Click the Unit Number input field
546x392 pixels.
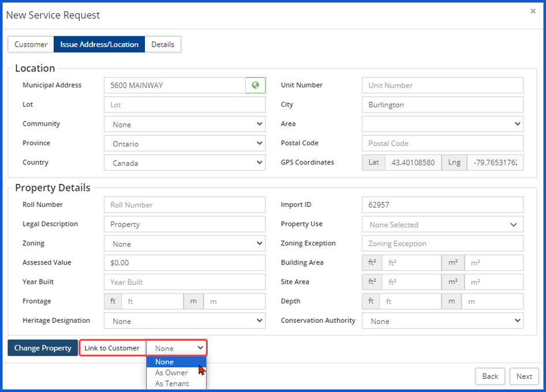click(x=442, y=85)
